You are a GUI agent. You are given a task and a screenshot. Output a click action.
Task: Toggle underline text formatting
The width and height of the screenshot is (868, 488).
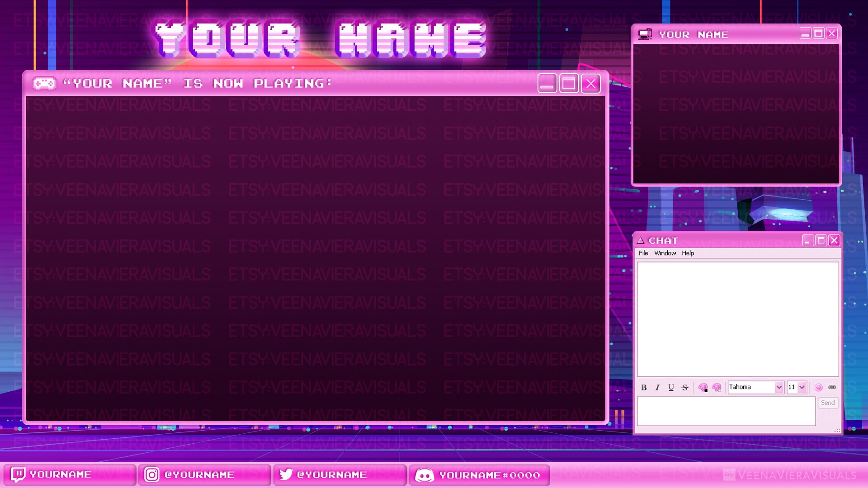pos(671,387)
